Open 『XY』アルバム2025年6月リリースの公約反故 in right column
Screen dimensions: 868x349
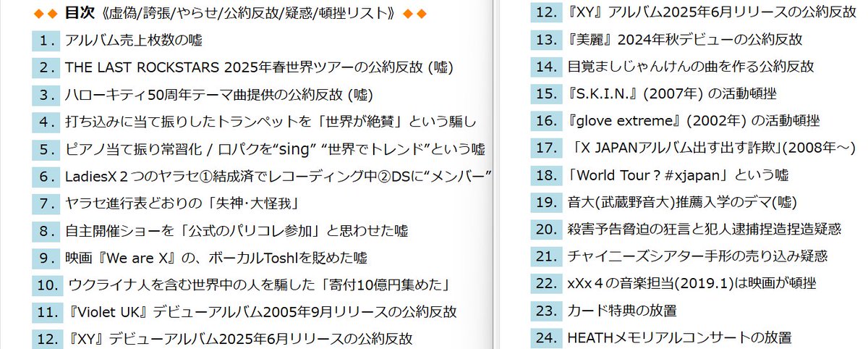(712, 12)
